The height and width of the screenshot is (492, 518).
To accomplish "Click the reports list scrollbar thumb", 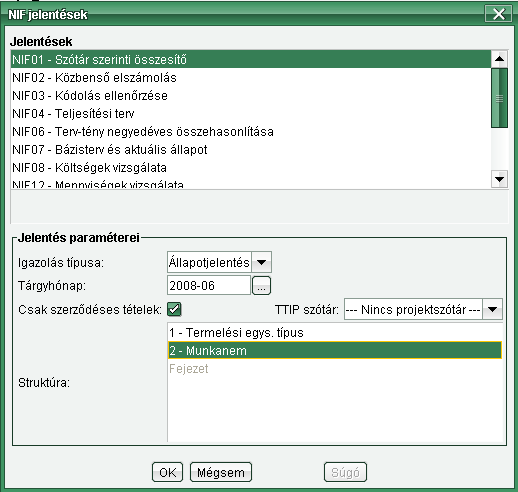I will tap(499, 98).
